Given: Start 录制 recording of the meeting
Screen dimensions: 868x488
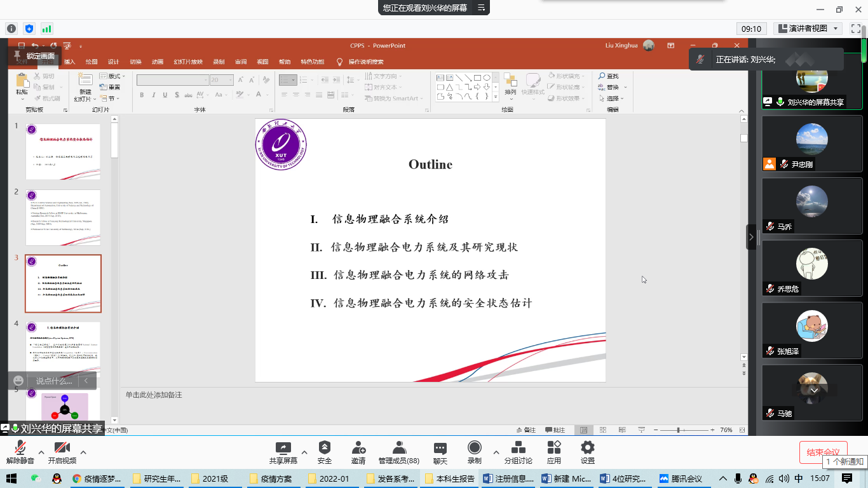Looking at the screenshot, I should pos(474,452).
